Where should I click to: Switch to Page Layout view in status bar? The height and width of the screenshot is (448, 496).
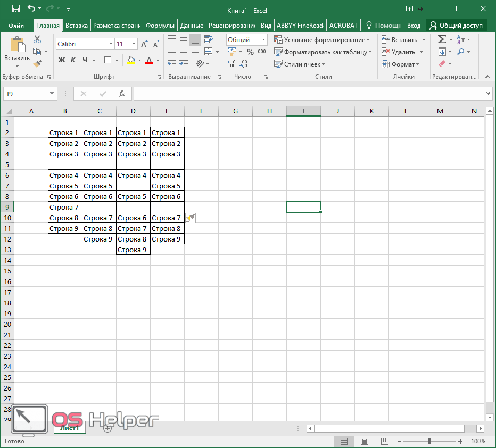364,442
